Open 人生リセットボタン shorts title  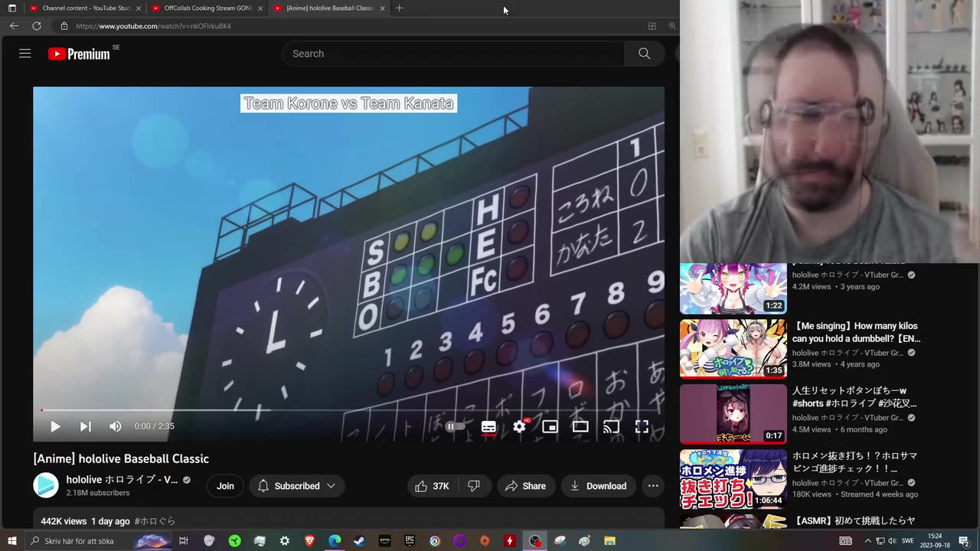[854, 397]
